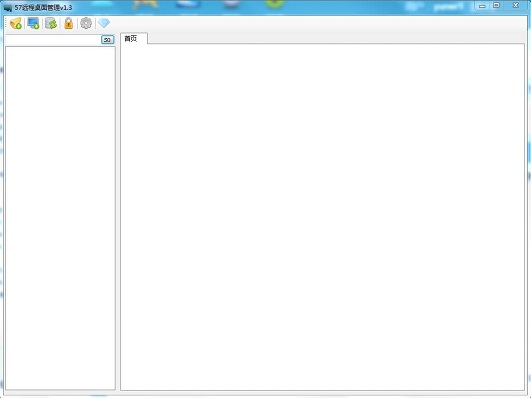Click inside the blank 首页 content area
The height and width of the screenshot is (398, 531).
point(322,217)
